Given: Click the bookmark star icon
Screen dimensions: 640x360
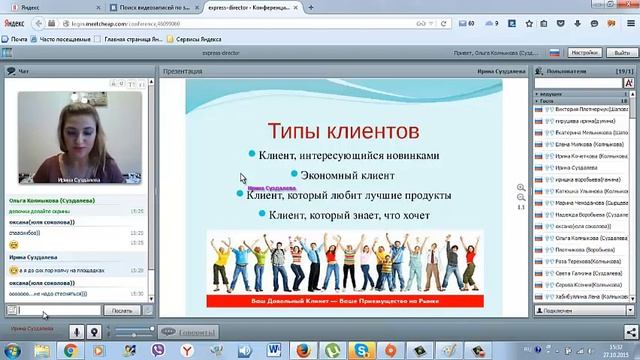Looking at the screenshot, I should (529, 24).
